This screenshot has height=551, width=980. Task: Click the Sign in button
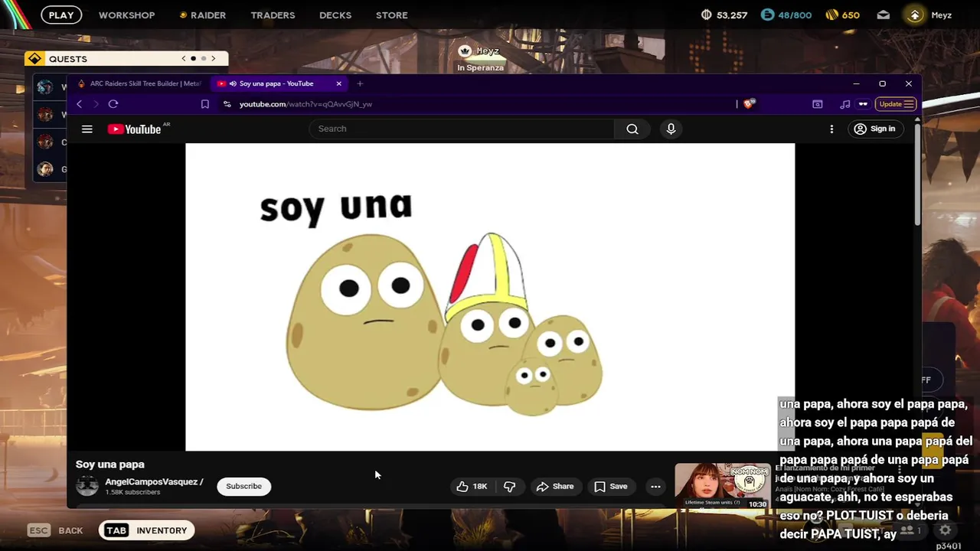(874, 129)
